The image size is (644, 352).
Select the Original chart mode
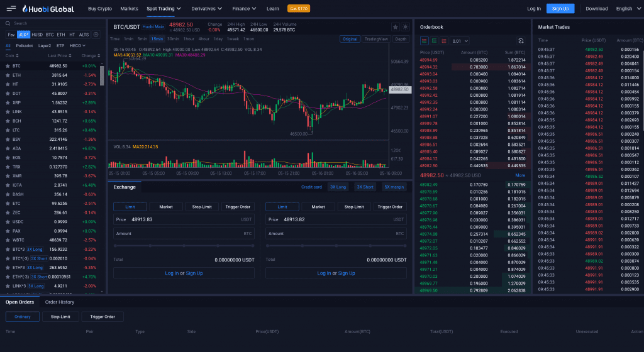350,39
